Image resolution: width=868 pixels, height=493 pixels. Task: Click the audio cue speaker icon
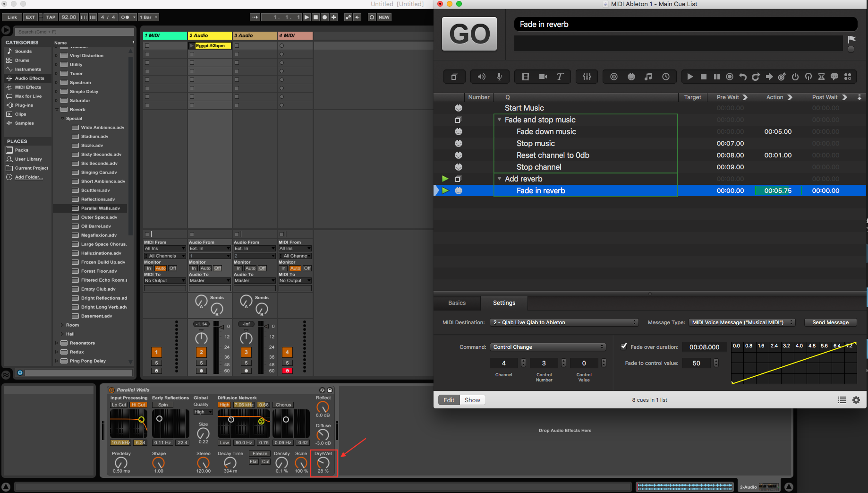(x=481, y=77)
